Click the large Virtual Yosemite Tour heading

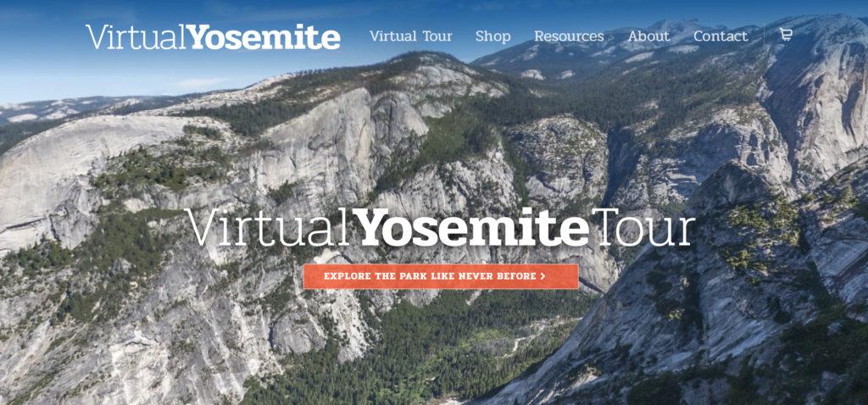(440, 227)
